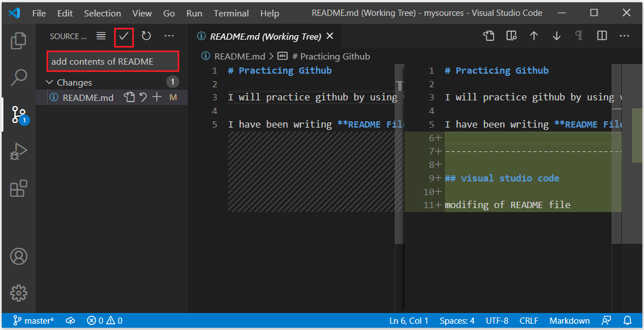Open file icon for README.md change
644x330 pixels.
pyautogui.click(x=129, y=98)
